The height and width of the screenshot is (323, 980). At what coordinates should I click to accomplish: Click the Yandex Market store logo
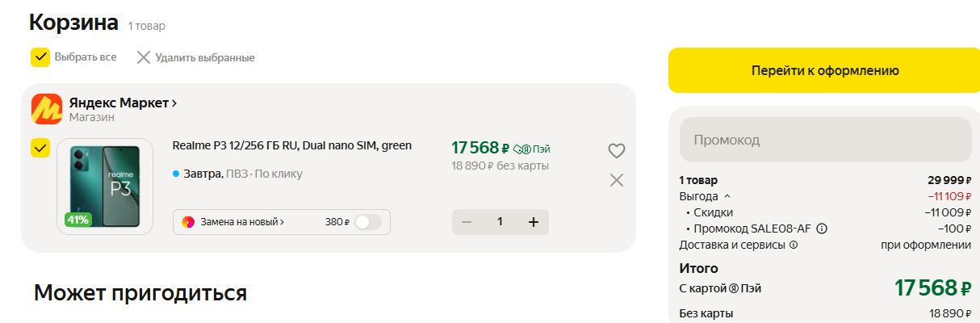coord(47,110)
